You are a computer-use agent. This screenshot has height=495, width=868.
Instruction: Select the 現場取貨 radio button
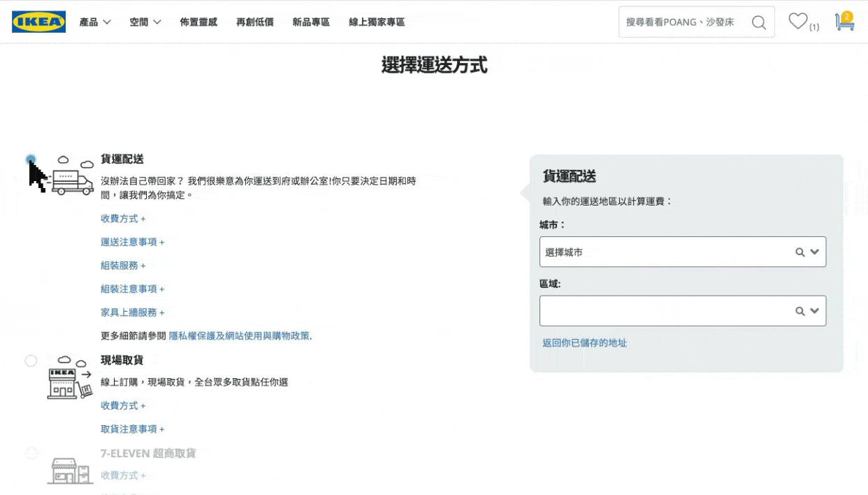(31, 361)
